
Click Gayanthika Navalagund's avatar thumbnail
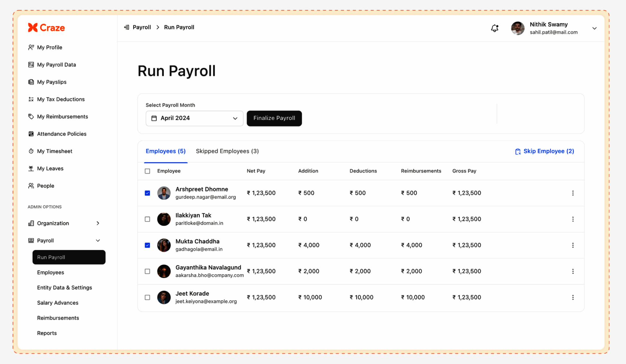coord(164,271)
